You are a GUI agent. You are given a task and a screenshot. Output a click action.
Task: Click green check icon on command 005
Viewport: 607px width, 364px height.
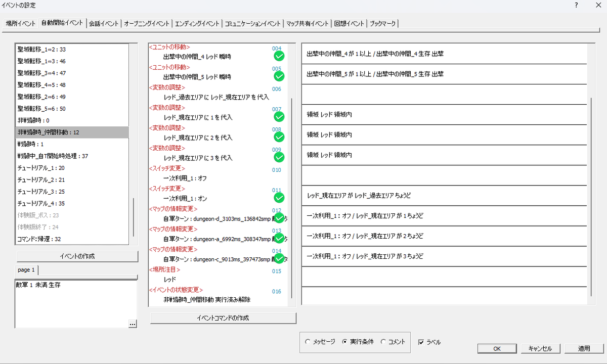point(279,76)
